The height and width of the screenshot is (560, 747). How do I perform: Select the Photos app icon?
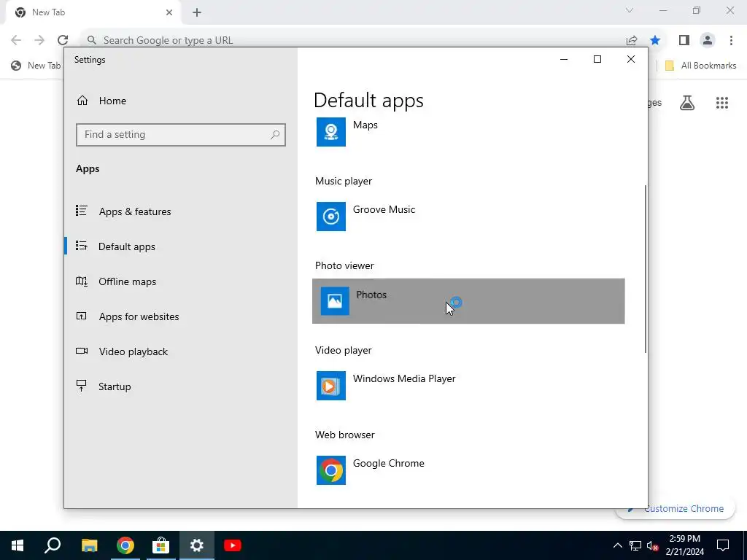334,301
